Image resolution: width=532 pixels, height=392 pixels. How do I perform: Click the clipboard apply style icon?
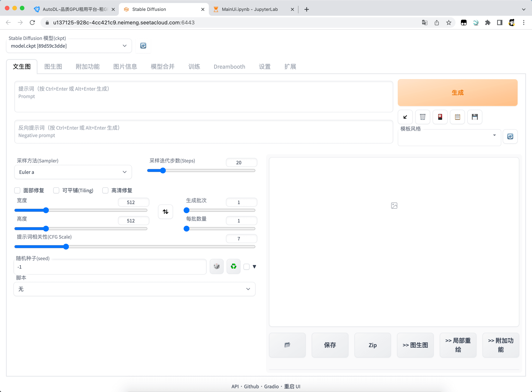[x=457, y=117]
